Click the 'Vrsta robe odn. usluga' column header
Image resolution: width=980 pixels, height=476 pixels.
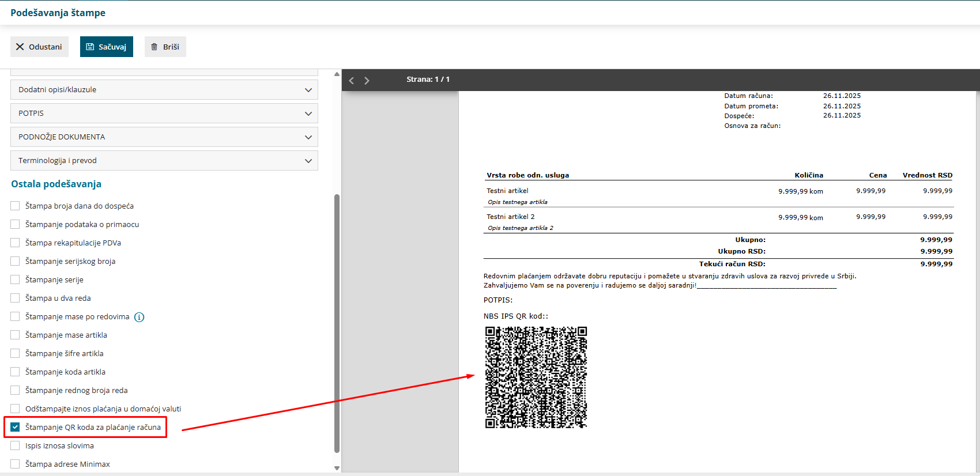tap(527, 175)
